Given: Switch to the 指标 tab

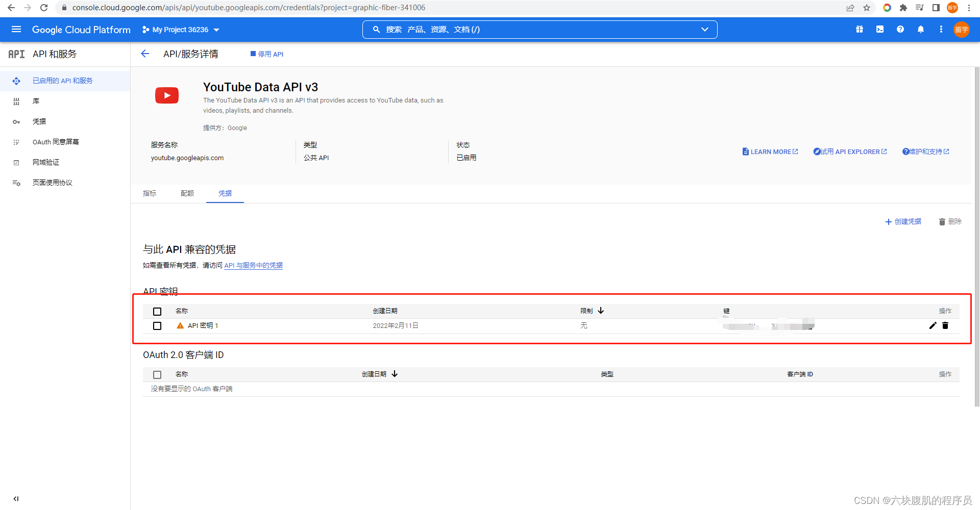Looking at the screenshot, I should [150, 193].
